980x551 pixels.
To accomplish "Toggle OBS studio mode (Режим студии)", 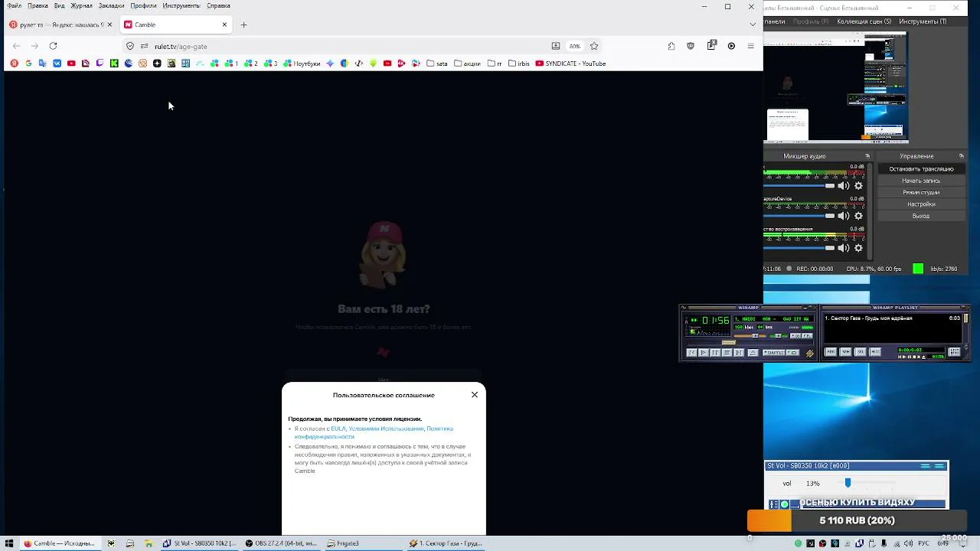I will point(921,193).
